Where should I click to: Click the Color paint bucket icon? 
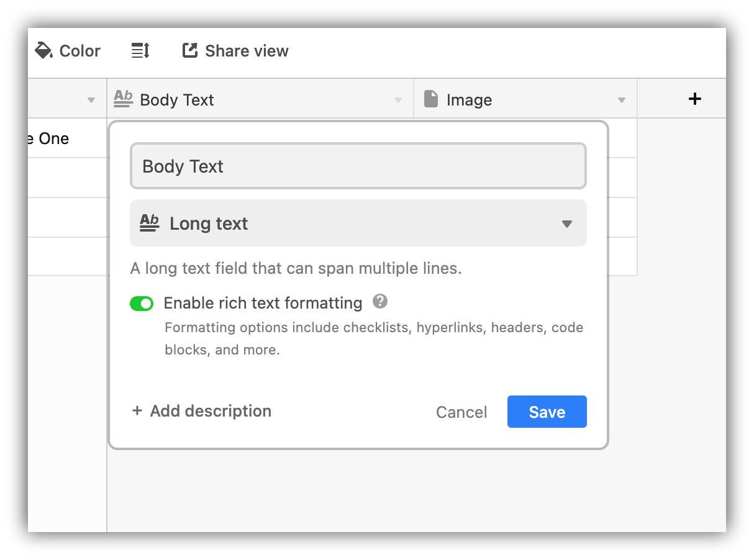pos(42,51)
